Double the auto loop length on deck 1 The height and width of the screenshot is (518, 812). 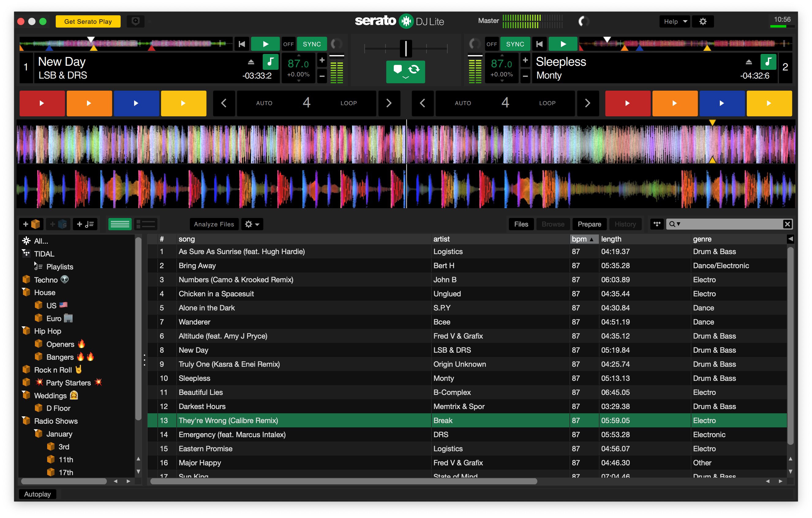pyautogui.click(x=389, y=103)
